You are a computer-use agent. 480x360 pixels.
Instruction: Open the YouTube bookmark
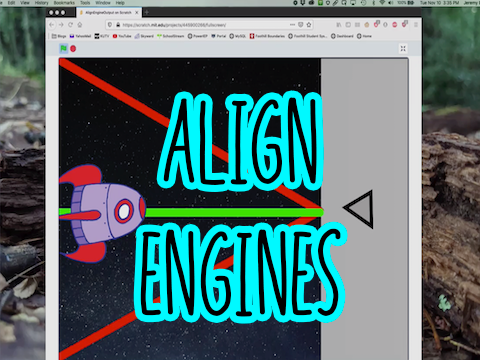pyautogui.click(x=122, y=36)
